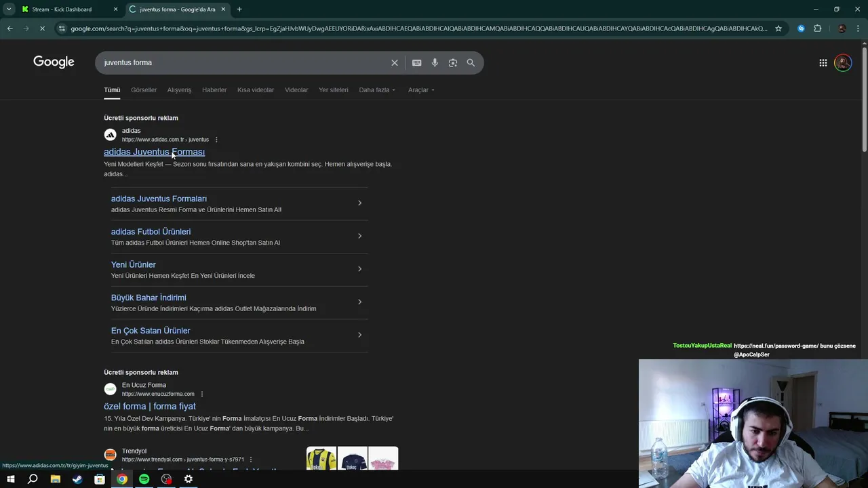Launch Steam from the taskbar
The width and height of the screenshot is (868, 488).
[77, 479]
